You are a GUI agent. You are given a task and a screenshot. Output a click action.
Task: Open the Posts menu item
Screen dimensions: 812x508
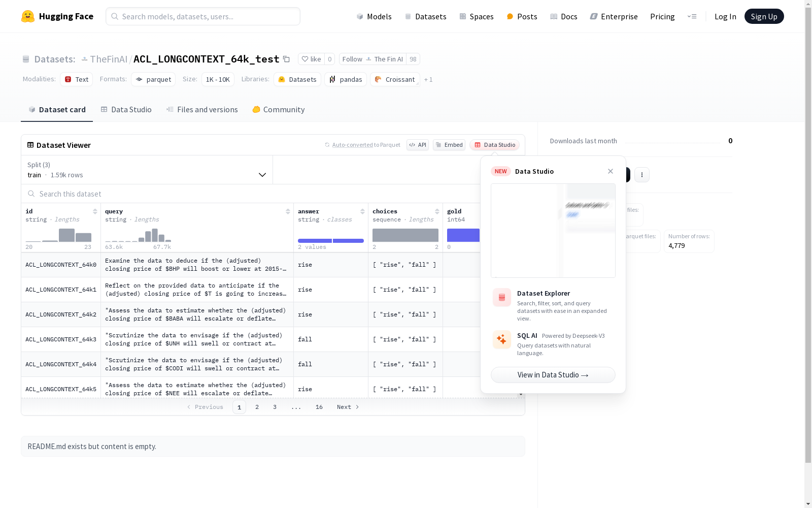[522, 16]
